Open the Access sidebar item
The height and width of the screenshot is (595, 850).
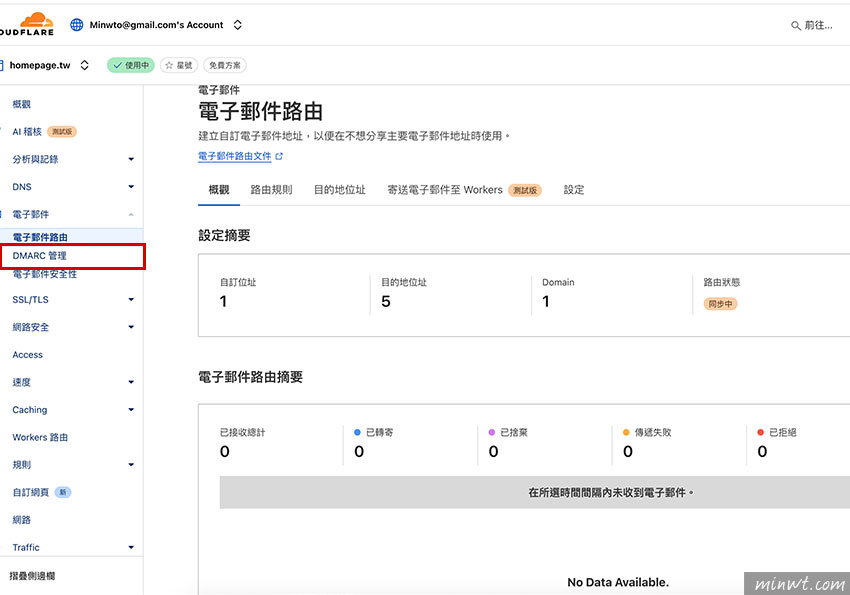[x=28, y=355]
